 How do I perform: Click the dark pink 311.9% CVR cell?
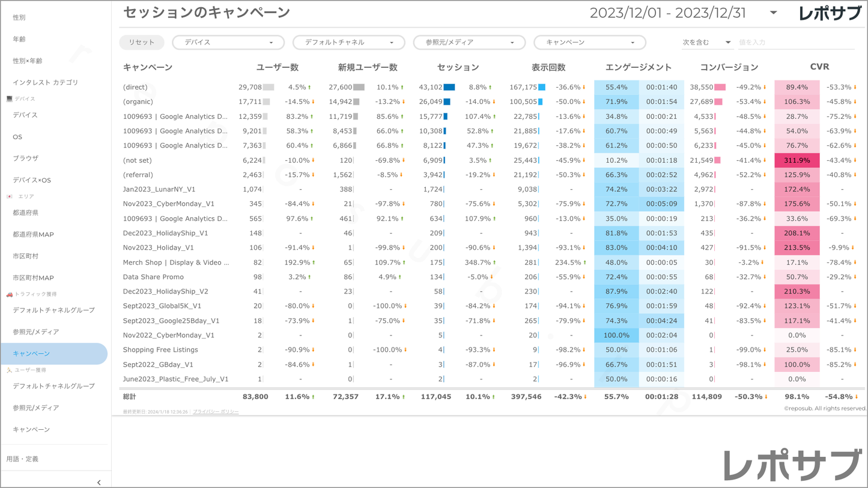[x=797, y=160]
